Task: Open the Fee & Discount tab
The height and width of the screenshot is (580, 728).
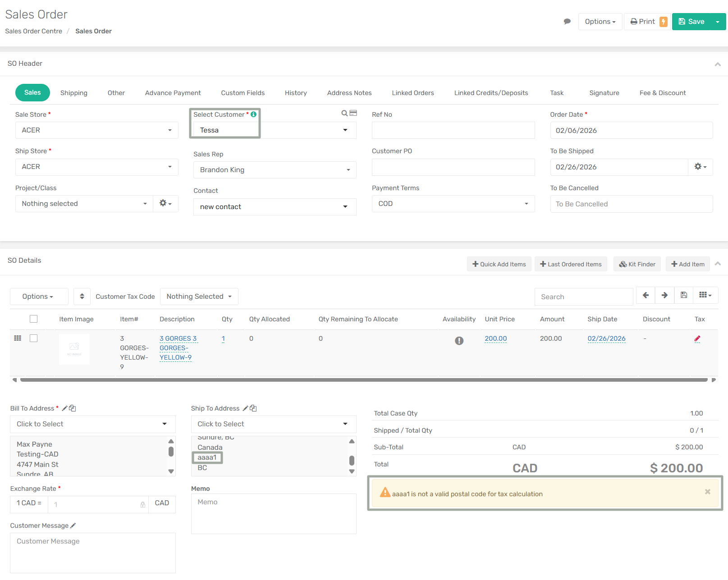Action: [x=662, y=93]
